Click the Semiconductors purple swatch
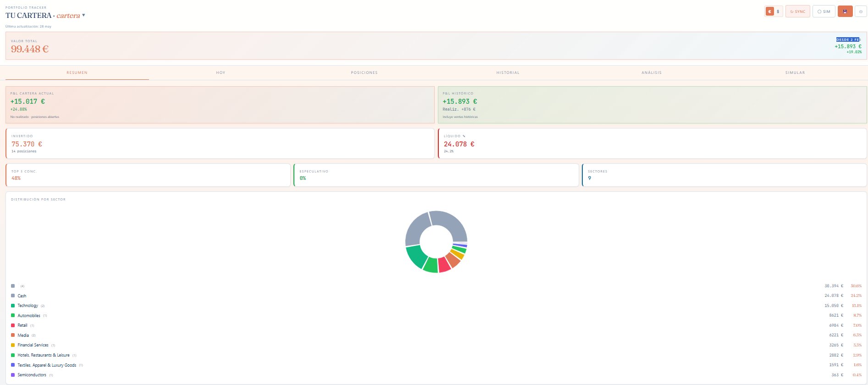 pyautogui.click(x=13, y=375)
